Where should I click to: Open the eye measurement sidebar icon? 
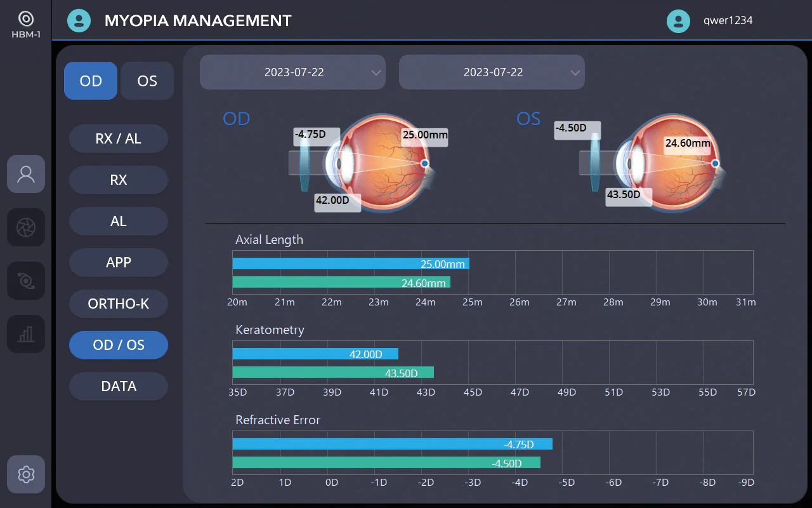click(x=26, y=281)
